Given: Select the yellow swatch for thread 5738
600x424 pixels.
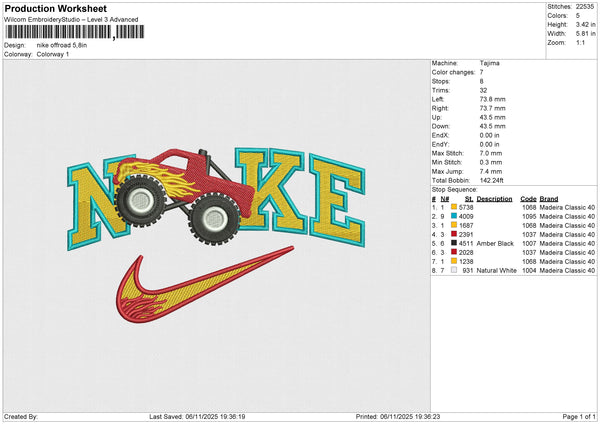Looking at the screenshot, I should 453,207.
